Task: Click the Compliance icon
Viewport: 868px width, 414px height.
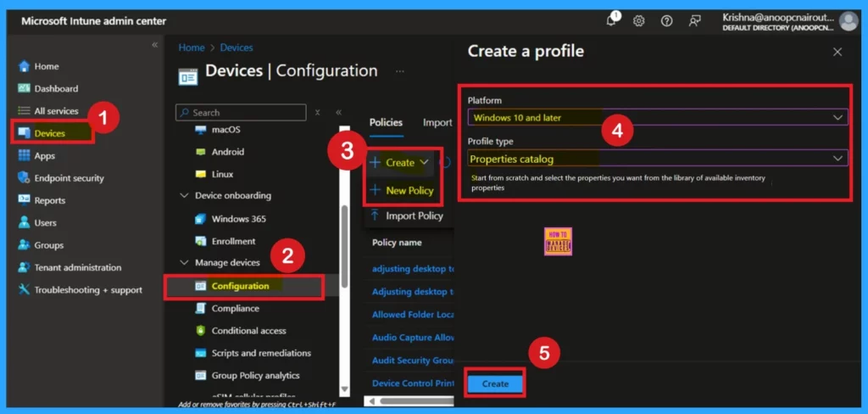Action: (x=200, y=308)
